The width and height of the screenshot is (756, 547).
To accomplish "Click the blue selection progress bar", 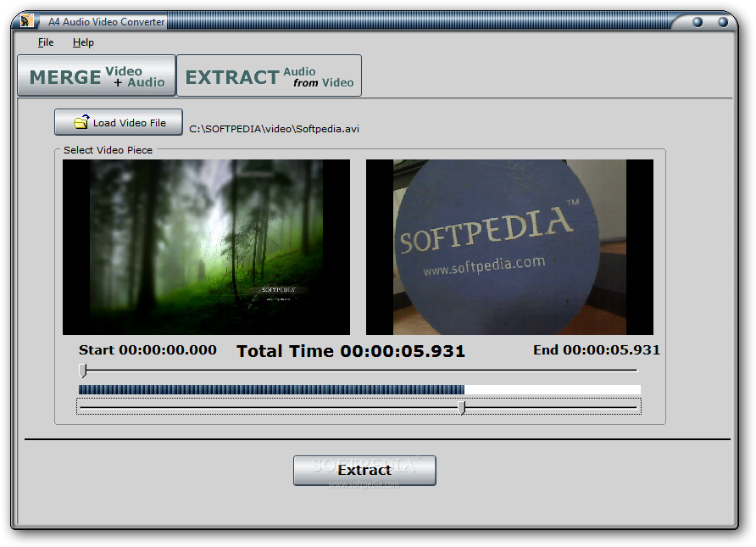I will [359, 390].
